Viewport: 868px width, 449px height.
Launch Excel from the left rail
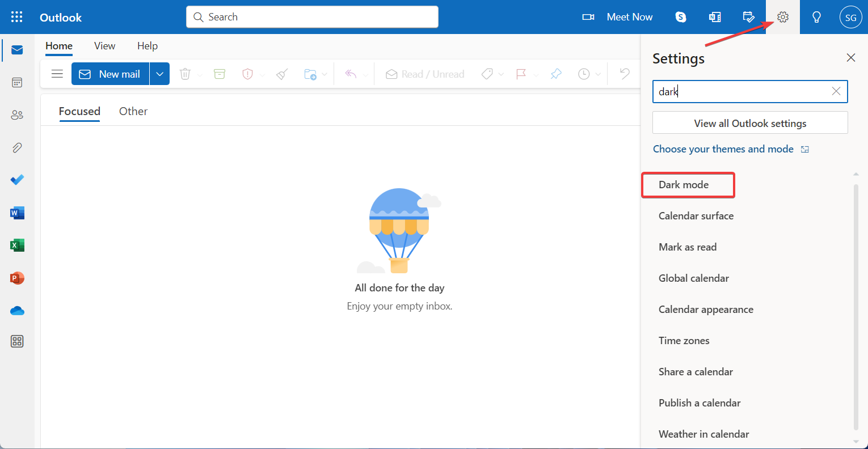point(17,245)
